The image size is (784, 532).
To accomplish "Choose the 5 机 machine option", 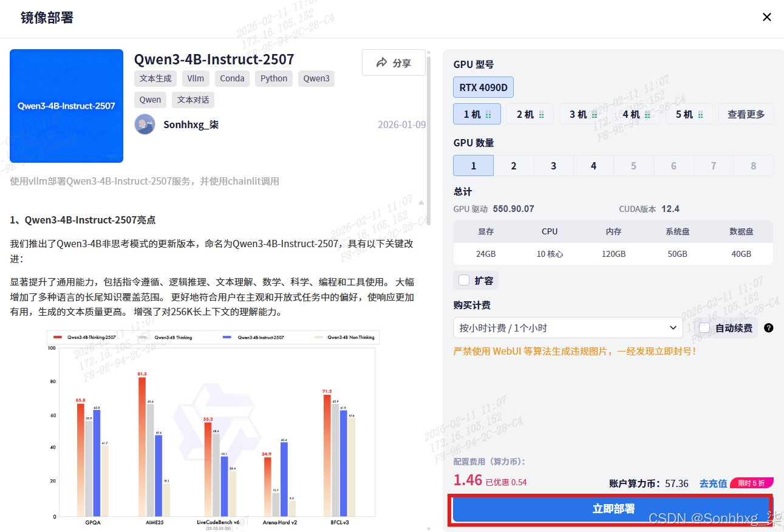I will [x=689, y=114].
